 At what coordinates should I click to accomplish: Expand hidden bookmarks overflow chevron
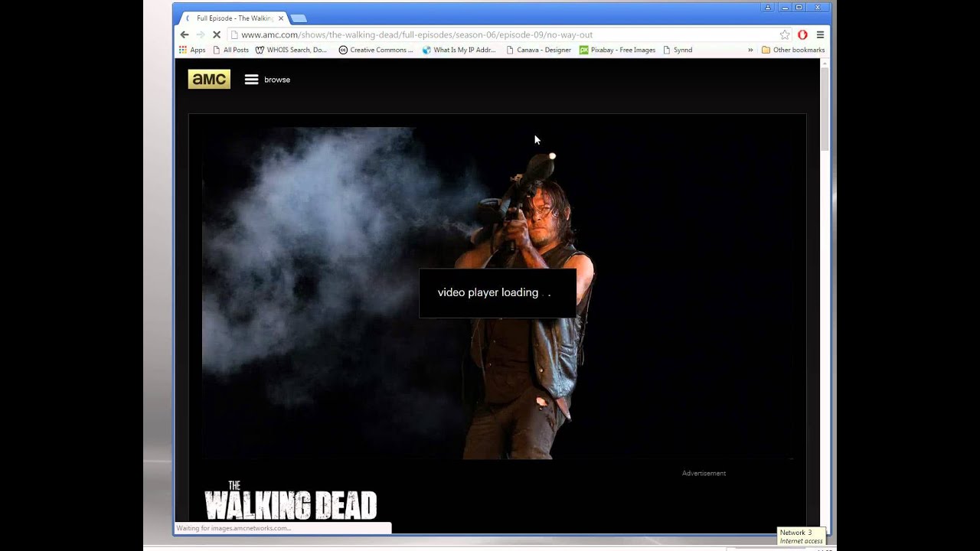tap(750, 50)
